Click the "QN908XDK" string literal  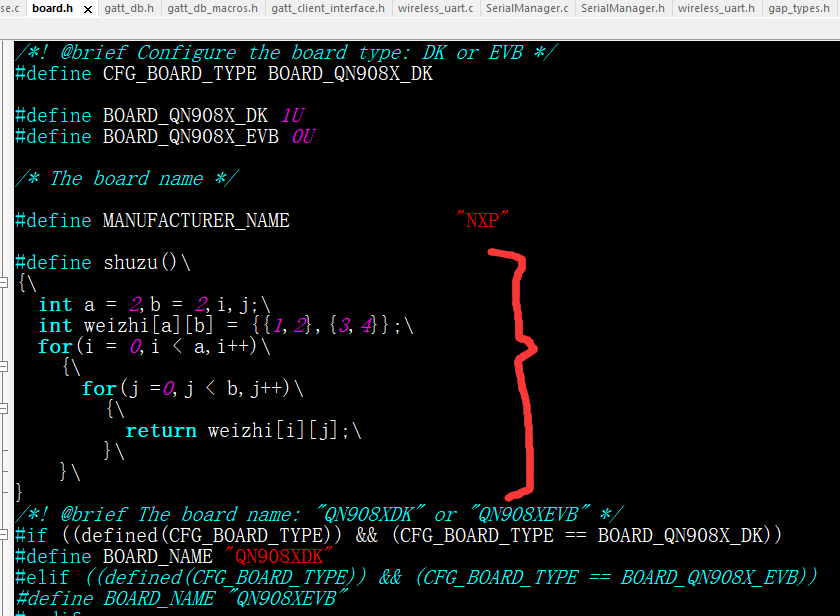pos(279,557)
